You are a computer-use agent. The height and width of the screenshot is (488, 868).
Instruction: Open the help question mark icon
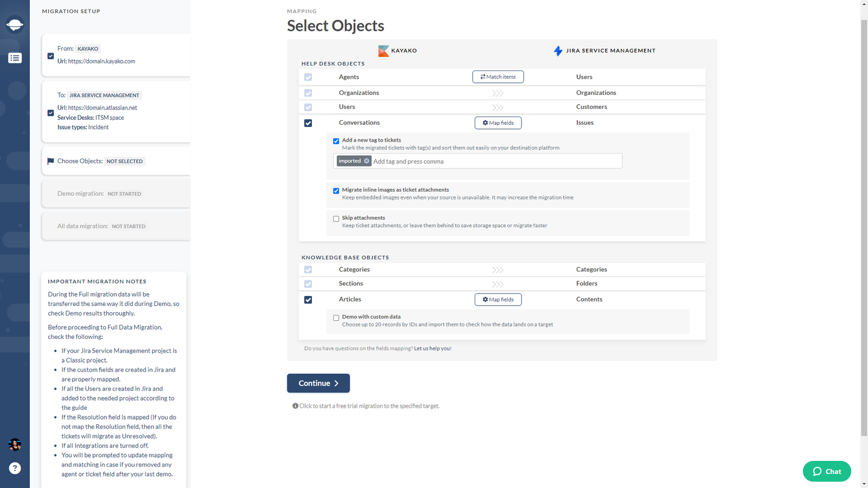tap(15, 468)
